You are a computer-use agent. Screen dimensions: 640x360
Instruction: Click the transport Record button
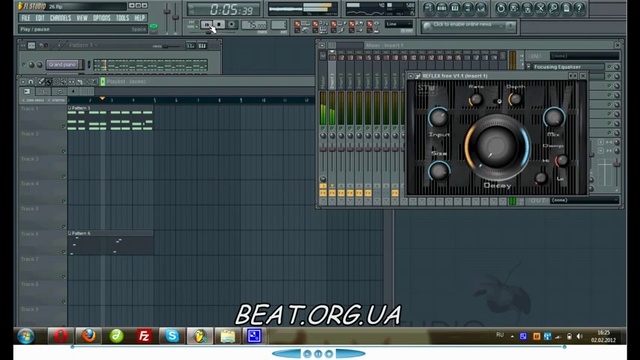coord(231,25)
